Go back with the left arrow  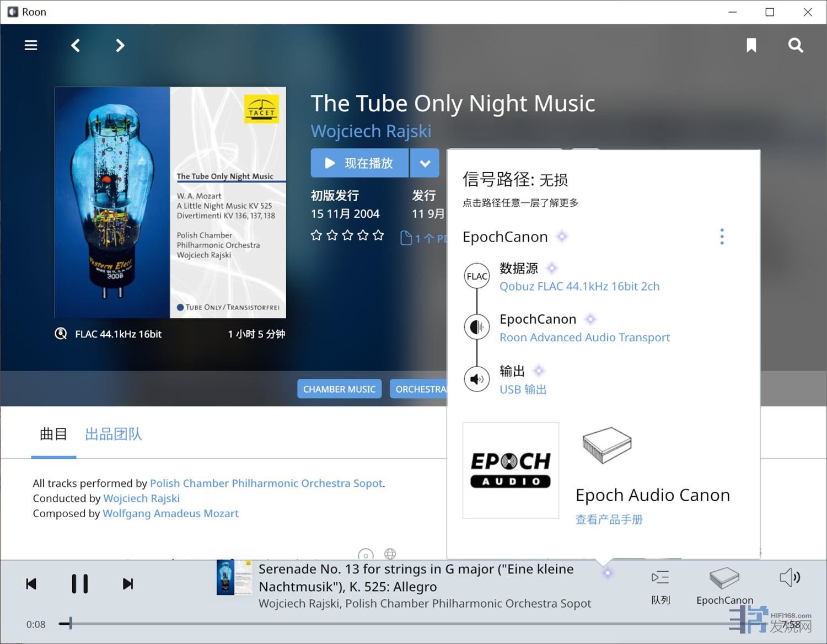coord(76,45)
